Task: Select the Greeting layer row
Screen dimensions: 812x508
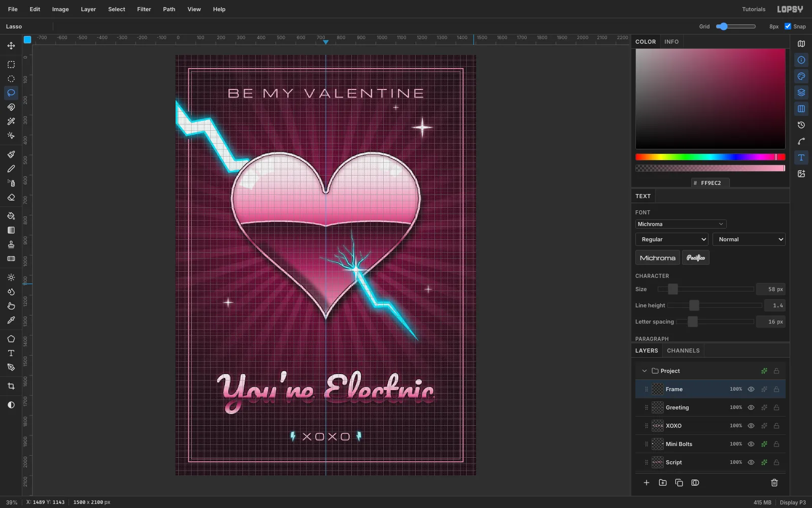Action: click(710, 407)
